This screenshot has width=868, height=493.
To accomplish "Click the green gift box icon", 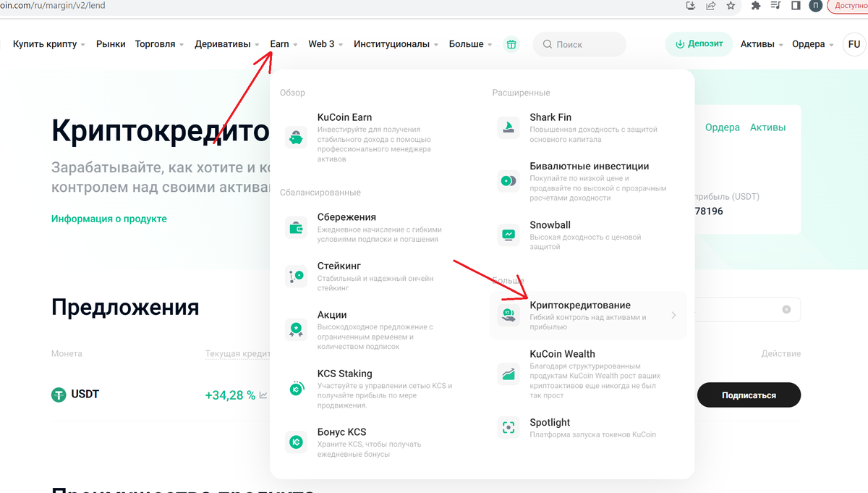I will 511,44.
